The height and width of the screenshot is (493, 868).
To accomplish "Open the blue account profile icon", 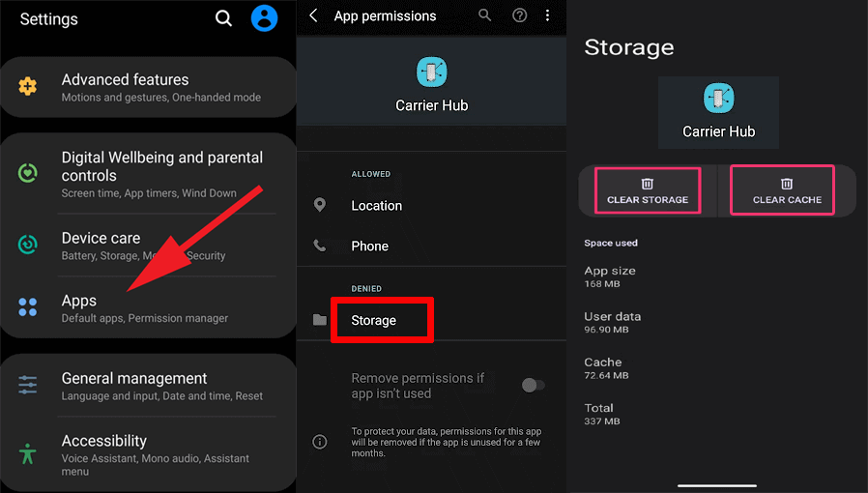I will 264,18.
